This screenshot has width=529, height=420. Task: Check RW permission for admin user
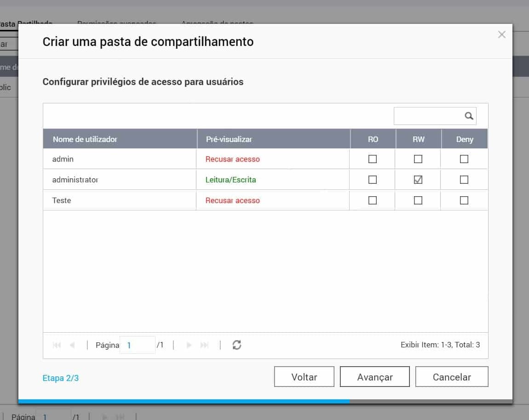(x=418, y=159)
